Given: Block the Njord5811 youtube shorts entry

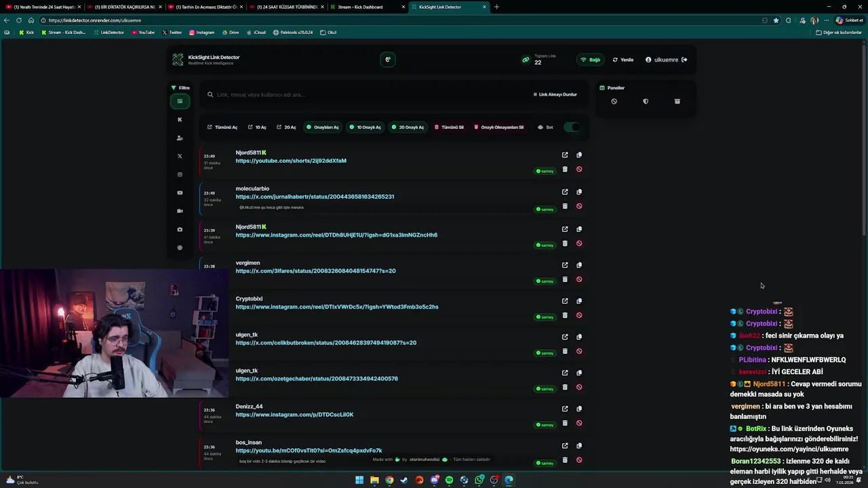Looking at the screenshot, I should click(579, 169).
